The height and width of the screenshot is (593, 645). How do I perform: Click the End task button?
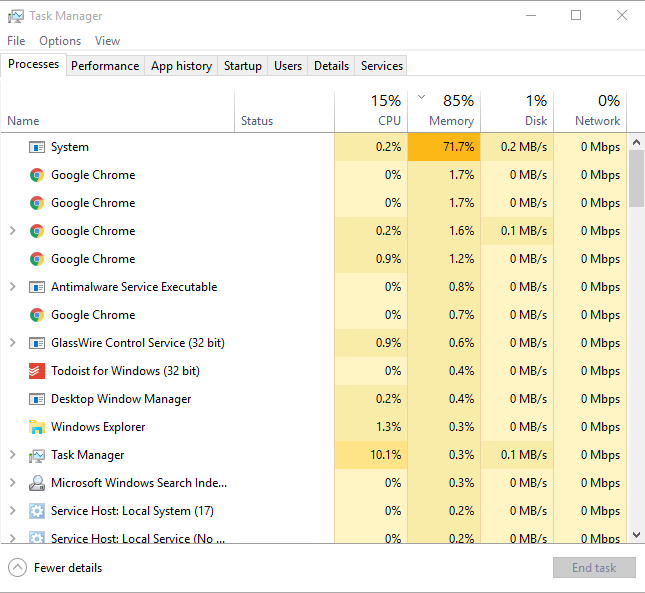click(x=594, y=568)
